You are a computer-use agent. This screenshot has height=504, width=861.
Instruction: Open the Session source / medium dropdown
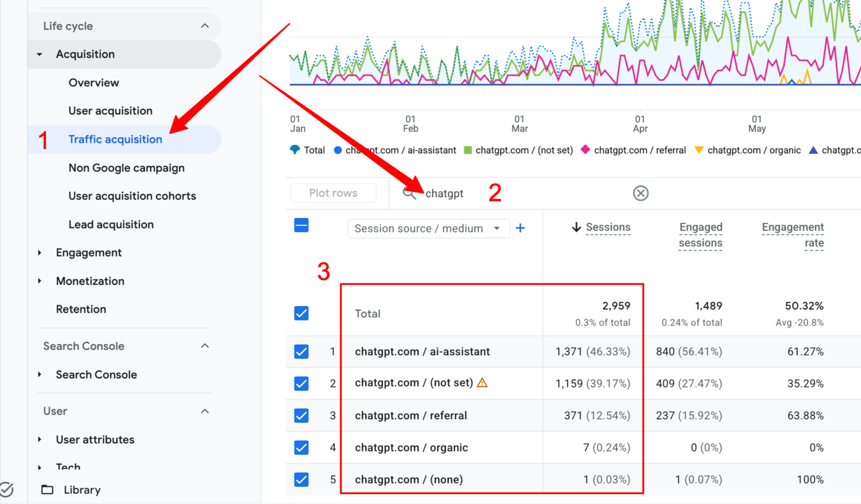pyautogui.click(x=429, y=229)
